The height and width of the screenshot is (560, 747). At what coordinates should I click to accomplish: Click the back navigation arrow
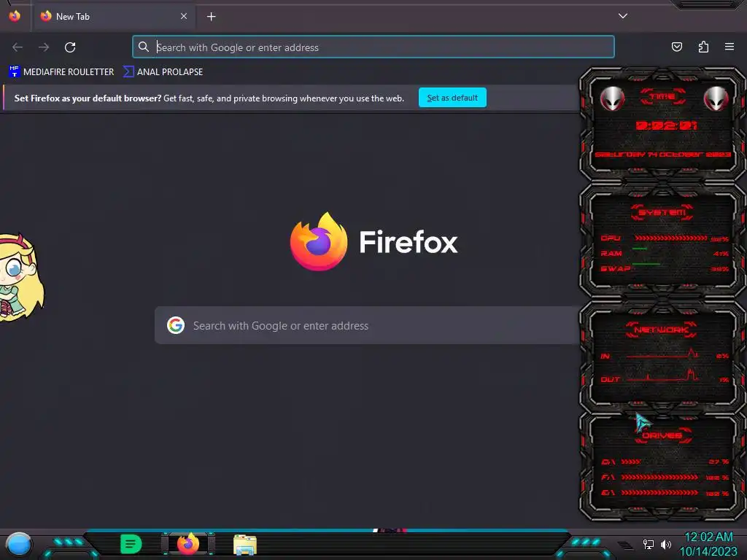18,47
